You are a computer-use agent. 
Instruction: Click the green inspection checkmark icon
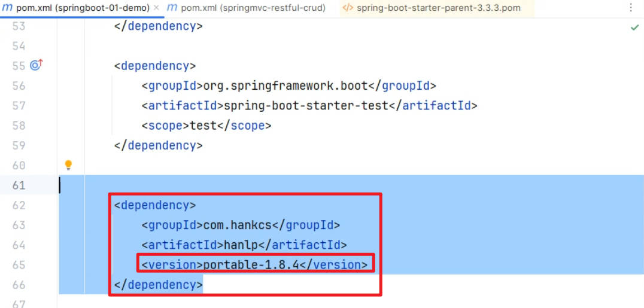(x=634, y=28)
